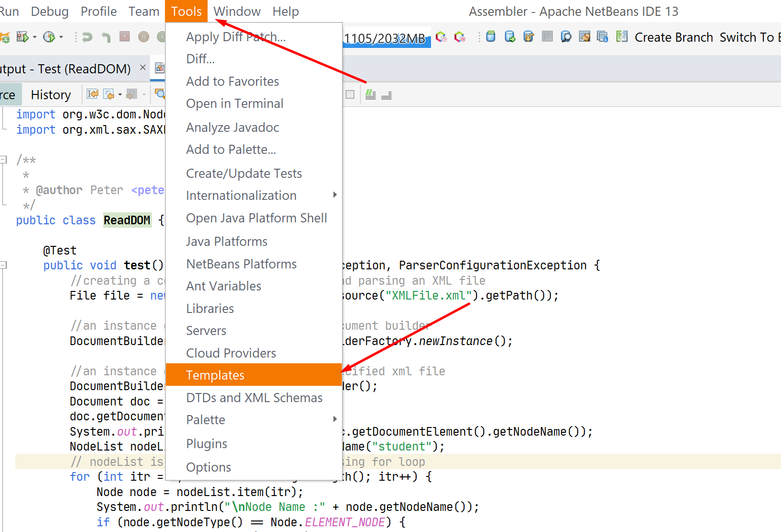Click the Git brush revert icon
Image resolution: width=781 pixels, height=532 pixels.
pyautogui.click(x=584, y=36)
